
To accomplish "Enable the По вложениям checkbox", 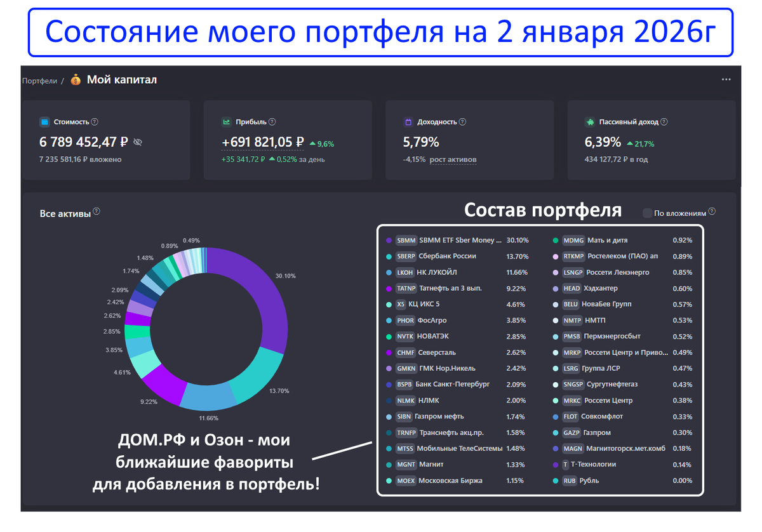I will pyautogui.click(x=647, y=213).
